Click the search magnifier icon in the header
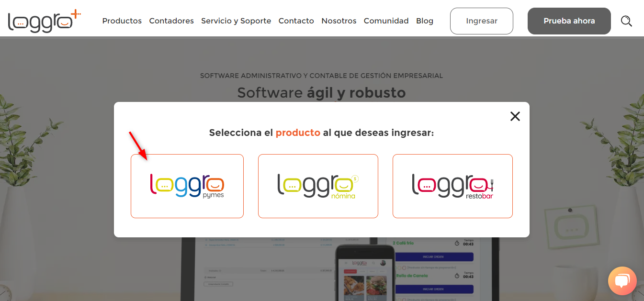The width and height of the screenshot is (644, 301). pyautogui.click(x=626, y=21)
